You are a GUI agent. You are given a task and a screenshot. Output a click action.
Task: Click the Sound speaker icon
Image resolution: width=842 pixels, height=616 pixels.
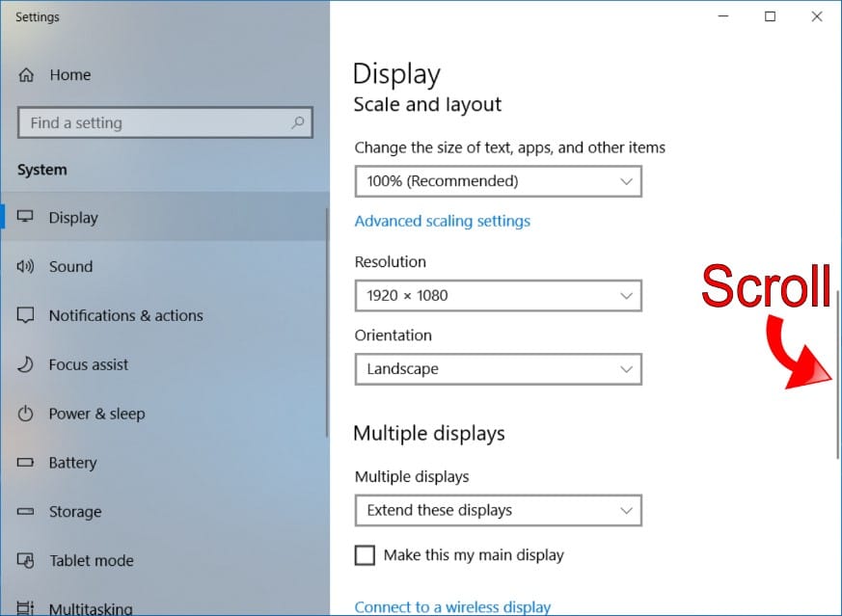[x=26, y=267]
